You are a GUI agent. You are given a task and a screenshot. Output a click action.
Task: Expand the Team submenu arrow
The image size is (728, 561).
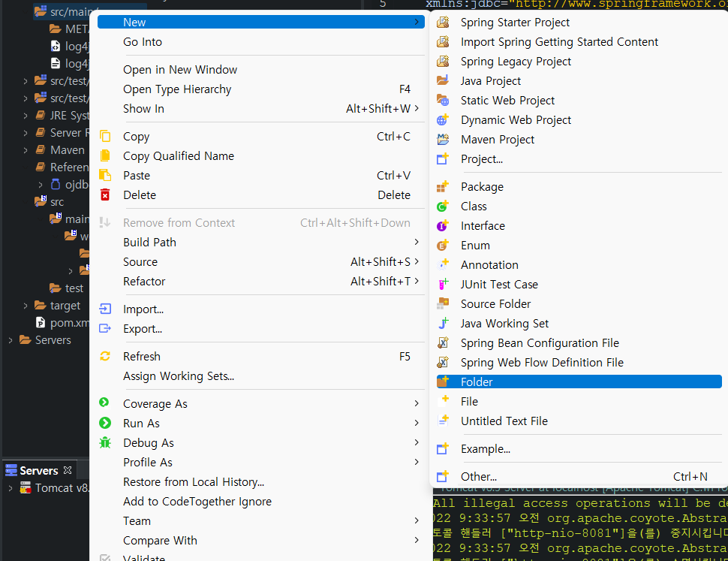[417, 520]
